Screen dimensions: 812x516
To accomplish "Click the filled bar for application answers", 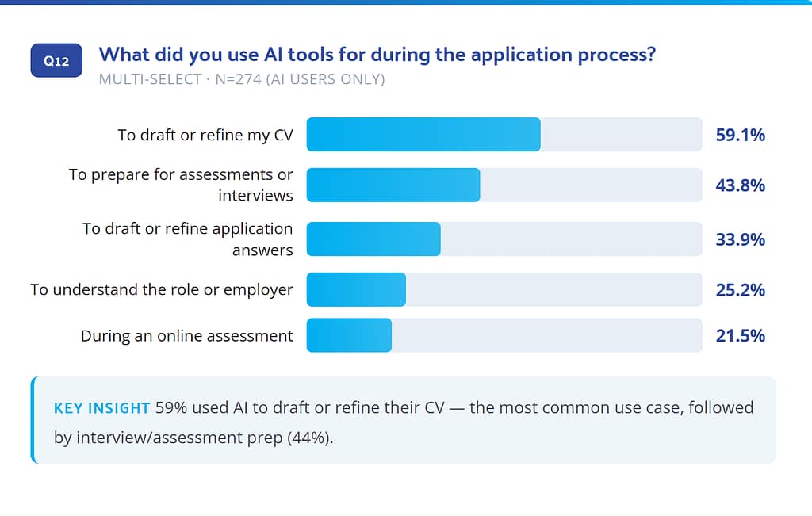I will (x=373, y=239).
